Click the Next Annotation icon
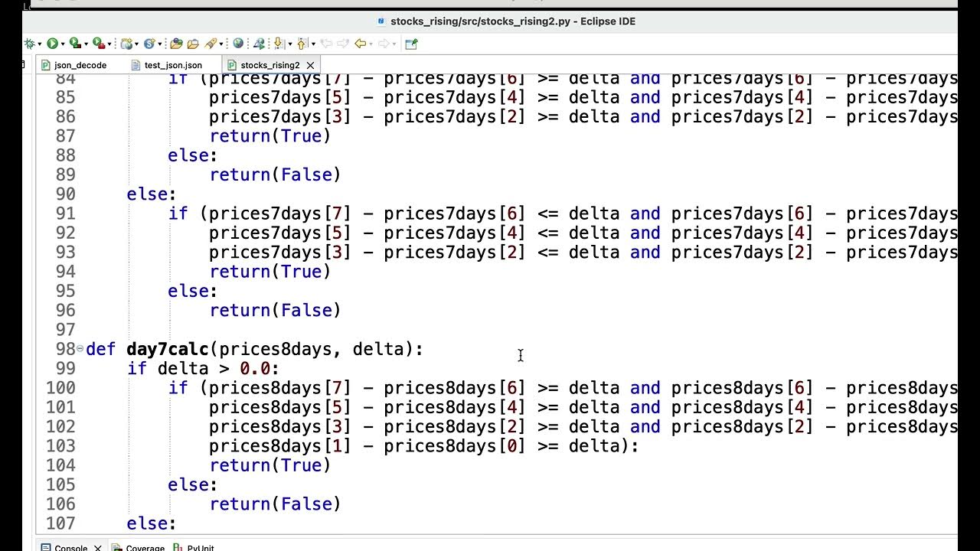Image resolution: width=980 pixels, height=551 pixels. (x=279, y=44)
